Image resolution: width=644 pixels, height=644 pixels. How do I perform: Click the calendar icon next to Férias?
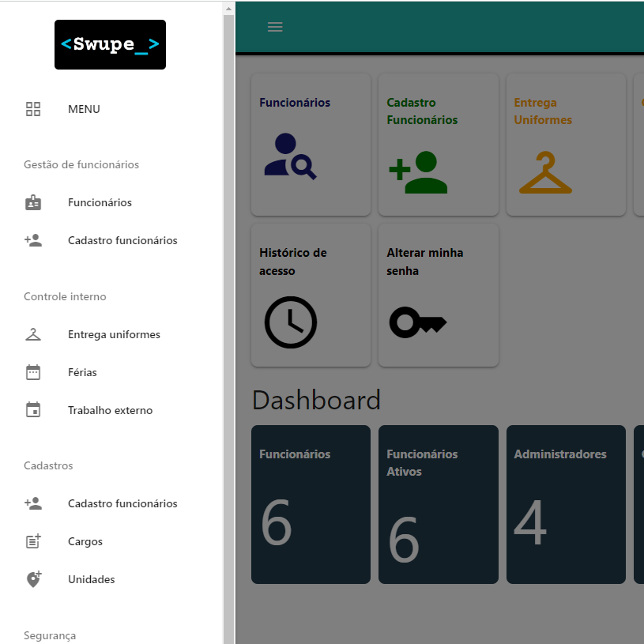pyautogui.click(x=33, y=373)
